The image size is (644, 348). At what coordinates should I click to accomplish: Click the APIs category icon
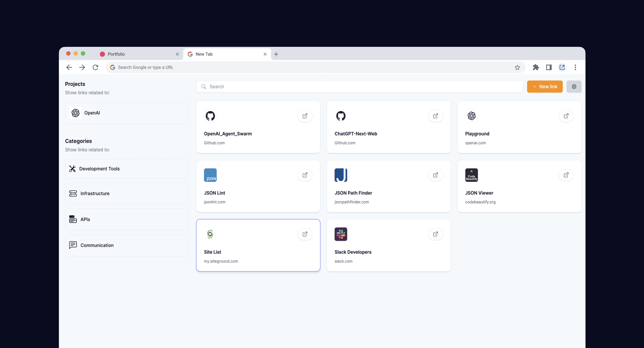pos(72,219)
